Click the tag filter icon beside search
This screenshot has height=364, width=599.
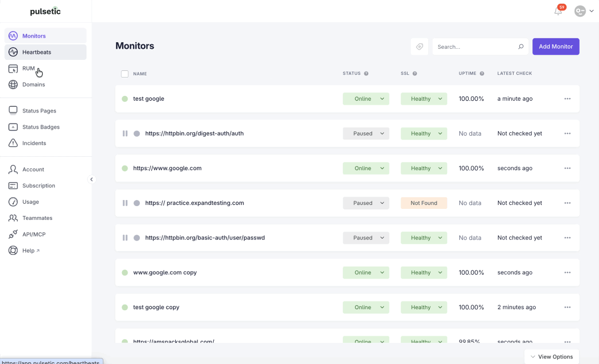coord(419,47)
